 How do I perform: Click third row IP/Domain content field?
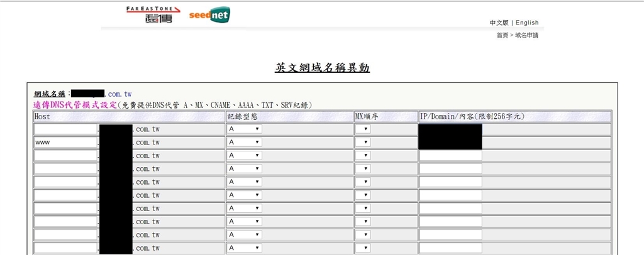pos(450,155)
